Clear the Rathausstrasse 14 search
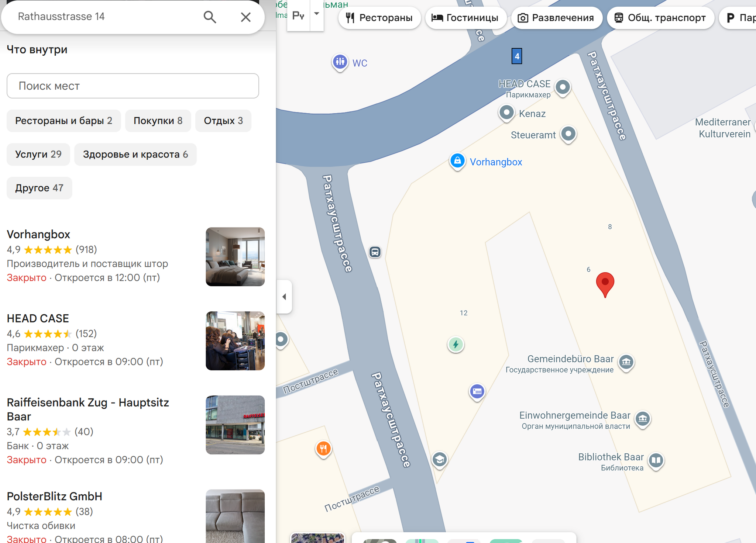 [x=245, y=17]
